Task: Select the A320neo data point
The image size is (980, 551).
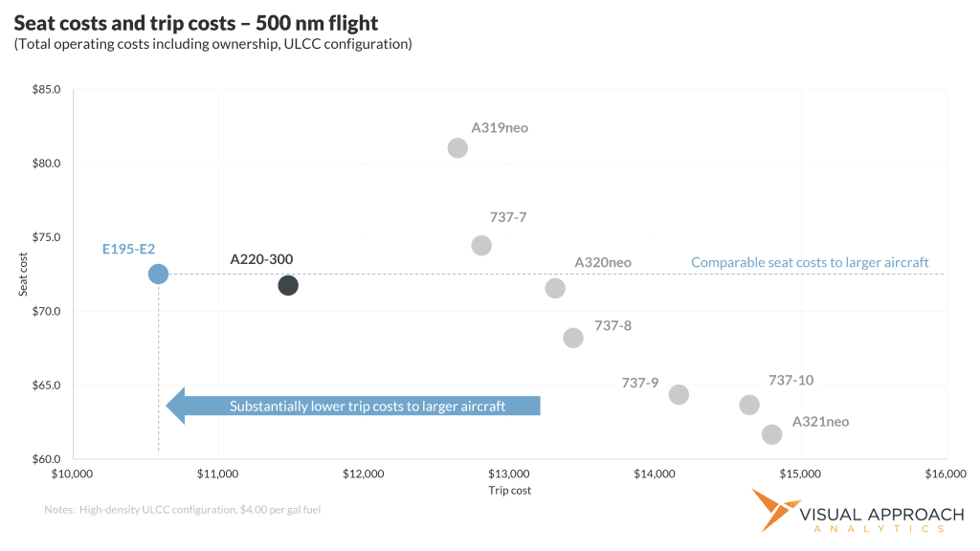Action: pyautogui.click(x=555, y=288)
